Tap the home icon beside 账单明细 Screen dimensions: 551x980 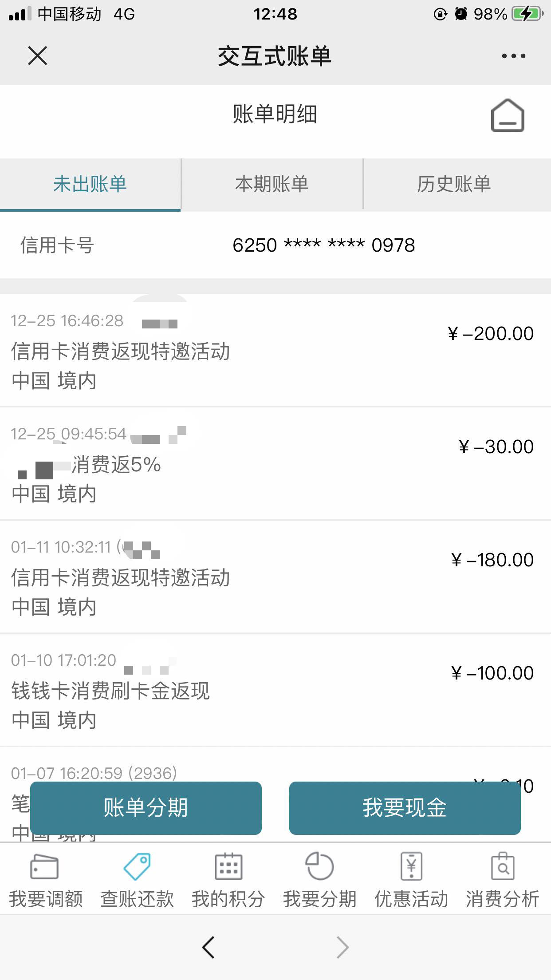pos(508,115)
